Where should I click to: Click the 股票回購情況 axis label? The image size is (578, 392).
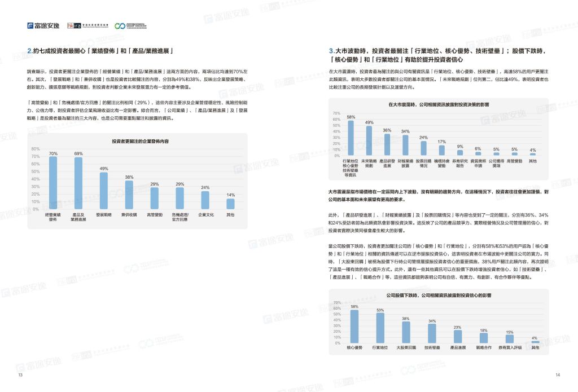point(423,163)
